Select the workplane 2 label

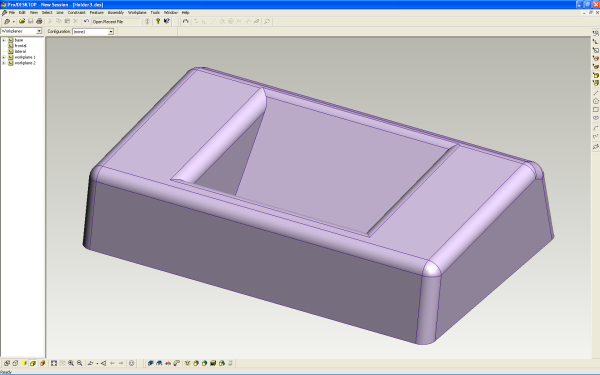tap(25, 63)
